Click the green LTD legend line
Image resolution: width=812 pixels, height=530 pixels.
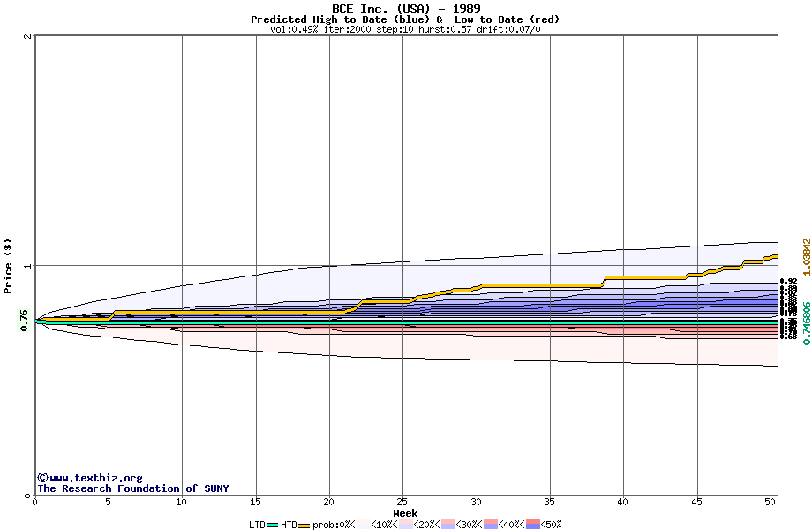click(x=273, y=525)
